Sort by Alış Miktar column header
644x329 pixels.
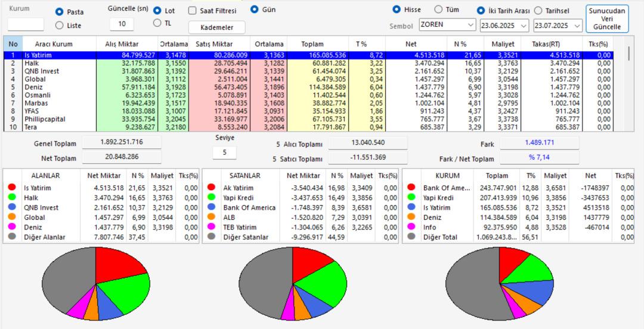128,44
